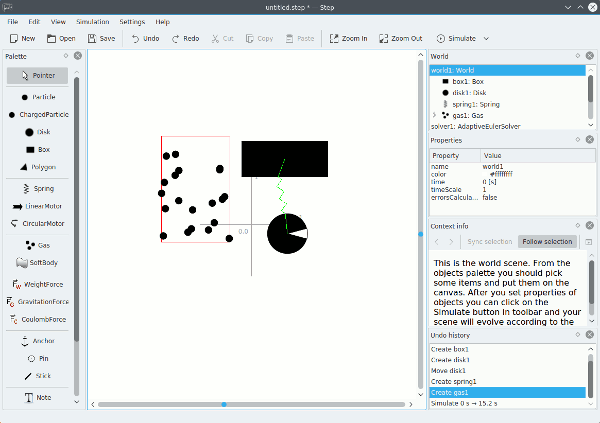Expand the gas1 tree item

(x=434, y=115)
